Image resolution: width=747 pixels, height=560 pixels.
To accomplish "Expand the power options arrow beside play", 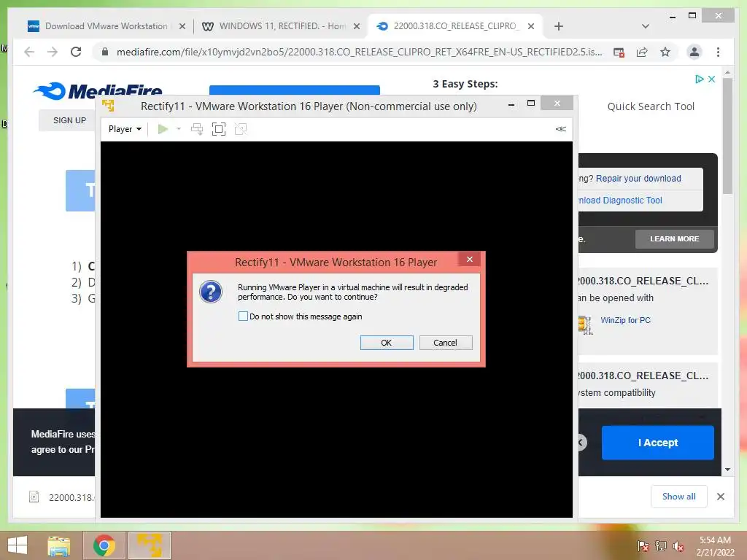I will tap(179, 129).
